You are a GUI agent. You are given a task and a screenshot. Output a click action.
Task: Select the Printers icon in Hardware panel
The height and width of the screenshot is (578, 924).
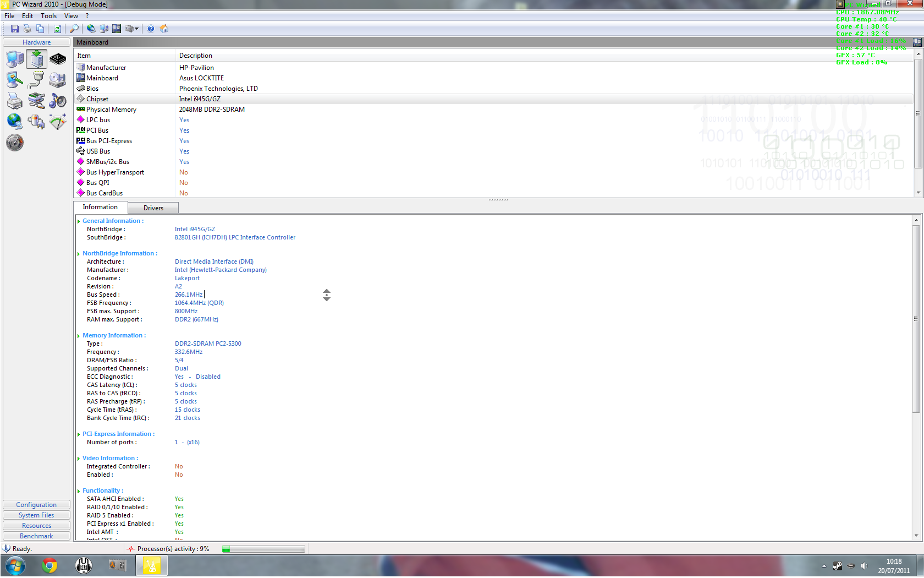(15, 101)
